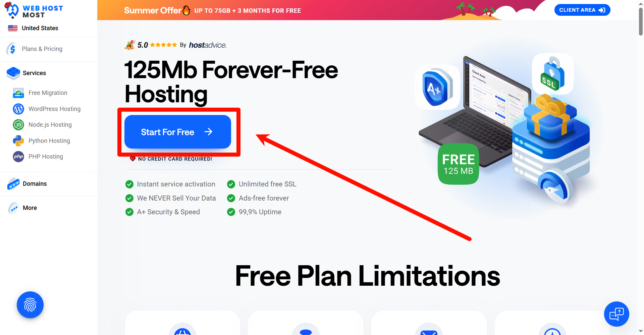Click the Free Migration icon
Image resolution: width=644 pixels, height=335 pixels.
tap(18, 93)
